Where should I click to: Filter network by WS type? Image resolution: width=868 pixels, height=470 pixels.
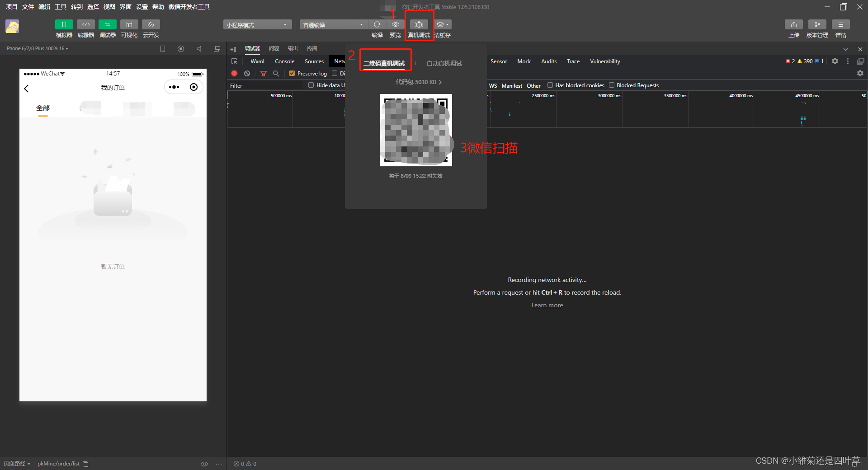point(493,85)
